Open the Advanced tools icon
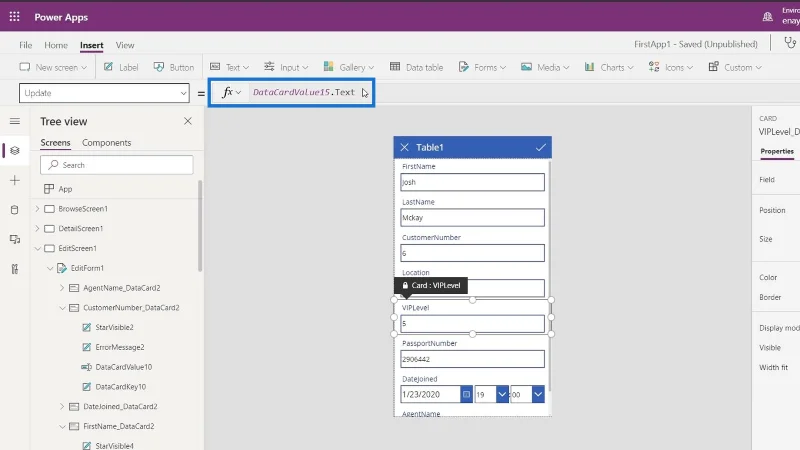 coord(15,269)
